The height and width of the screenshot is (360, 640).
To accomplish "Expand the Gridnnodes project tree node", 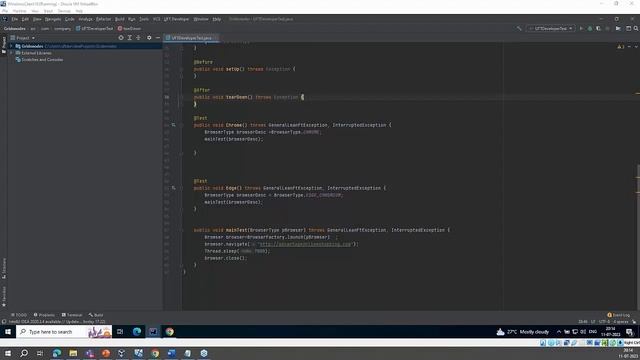I will (x=11, y=46).
